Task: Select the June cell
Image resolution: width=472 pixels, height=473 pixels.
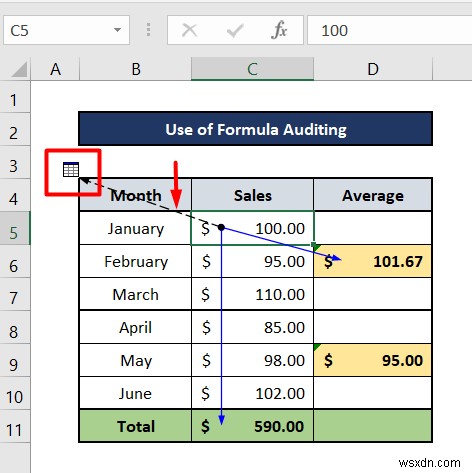Action: (x=136, y=393)
